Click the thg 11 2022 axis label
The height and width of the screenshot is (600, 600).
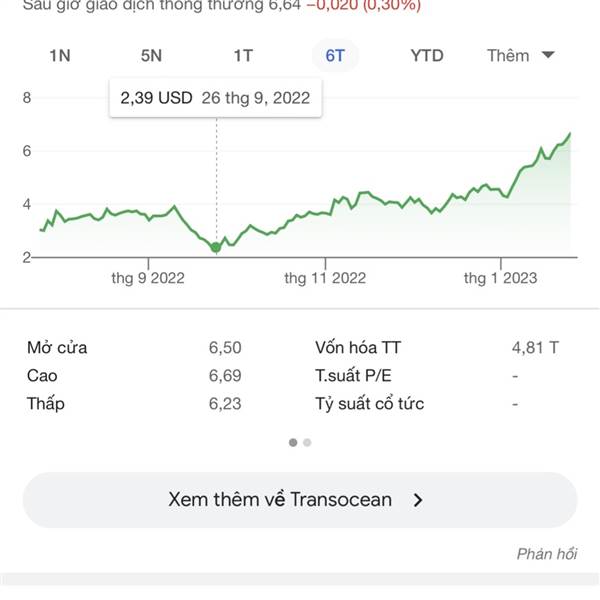coord(325,278)
